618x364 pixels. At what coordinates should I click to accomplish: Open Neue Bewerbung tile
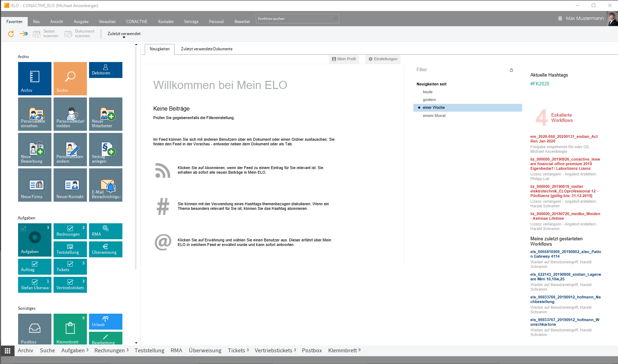click(35, 150)
